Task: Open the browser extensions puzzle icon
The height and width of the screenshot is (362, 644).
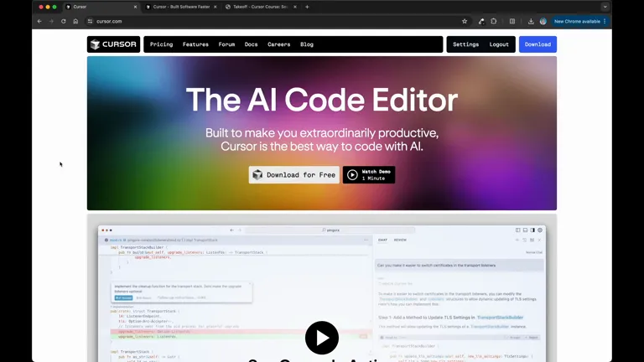Action: coord(494,21)
